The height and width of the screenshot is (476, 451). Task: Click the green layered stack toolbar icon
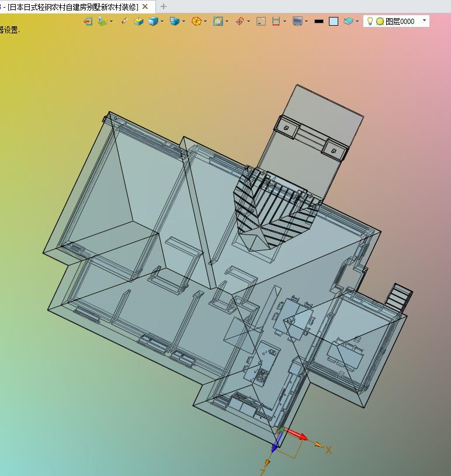(x=102, y=21)
